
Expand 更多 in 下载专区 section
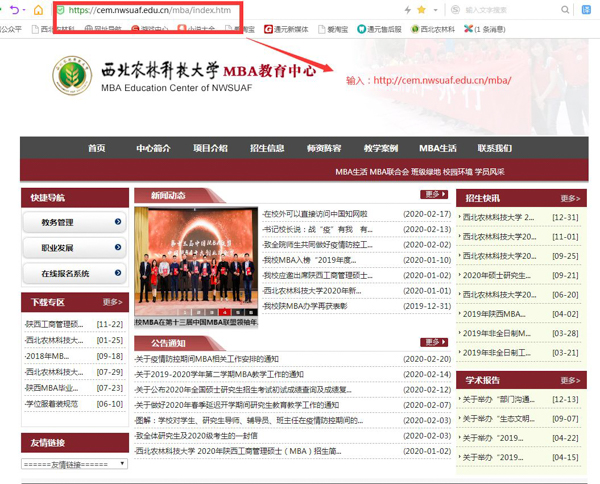pos(112,301)
